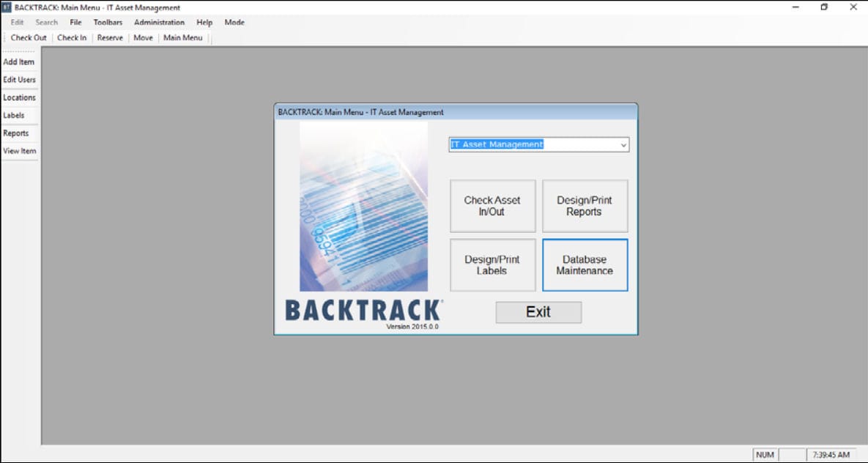Open the IT Asset Management application dropdown

(x=538, y=144)
